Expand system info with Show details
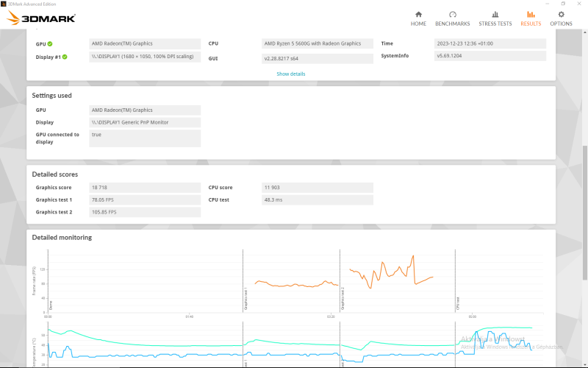 pyautogui.click(x=291, y=74)
